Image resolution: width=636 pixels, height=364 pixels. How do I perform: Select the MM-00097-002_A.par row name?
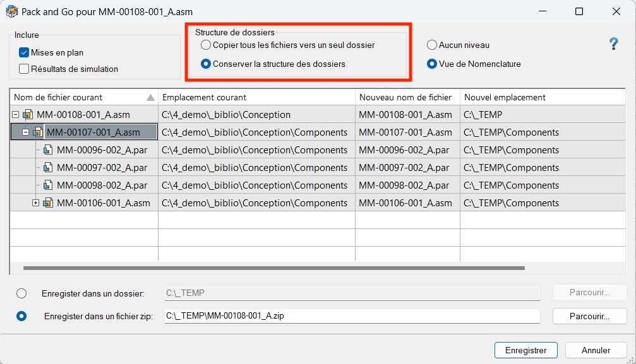point(102,167)
